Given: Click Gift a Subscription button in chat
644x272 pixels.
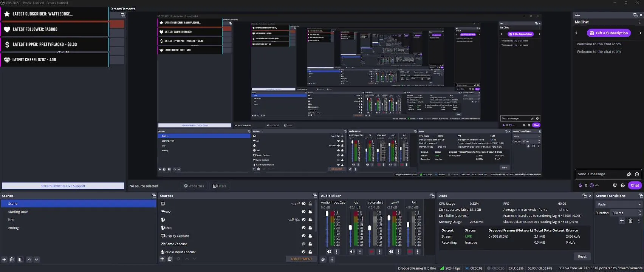Looking at the screenshot, I should pyautogui.click(x=609, y=33).
